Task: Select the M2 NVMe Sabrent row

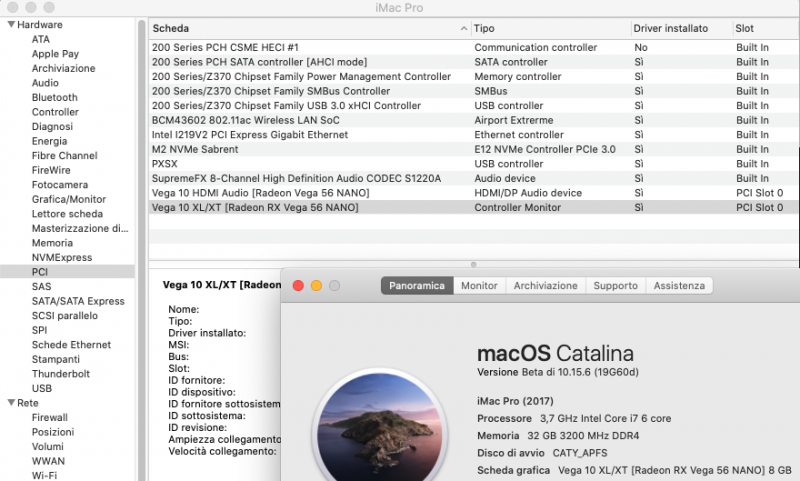Action: (474, 149)
